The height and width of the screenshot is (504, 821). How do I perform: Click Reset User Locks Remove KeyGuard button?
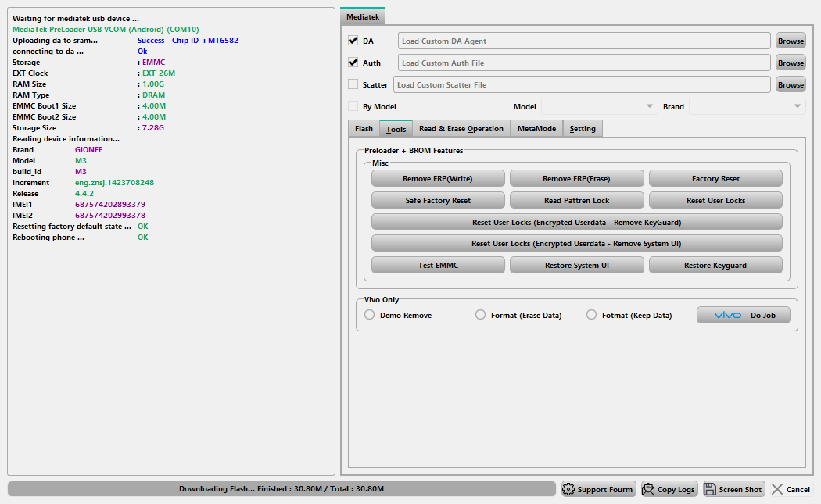point(576,223)
